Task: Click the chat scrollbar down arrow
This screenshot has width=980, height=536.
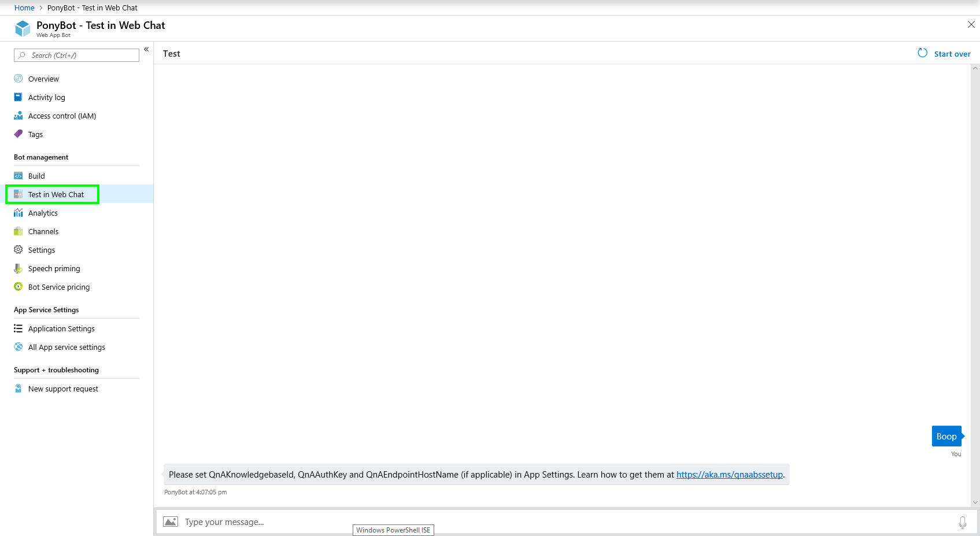Action: pos(975,502)
